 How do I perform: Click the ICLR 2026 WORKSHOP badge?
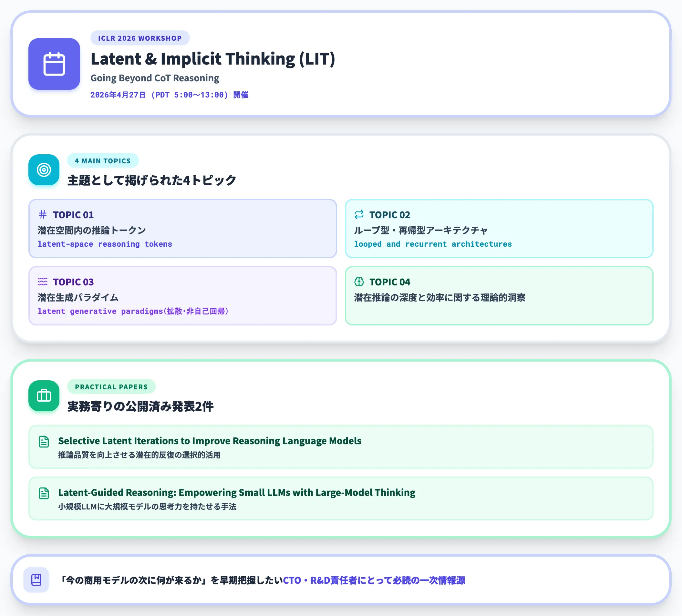140,38
